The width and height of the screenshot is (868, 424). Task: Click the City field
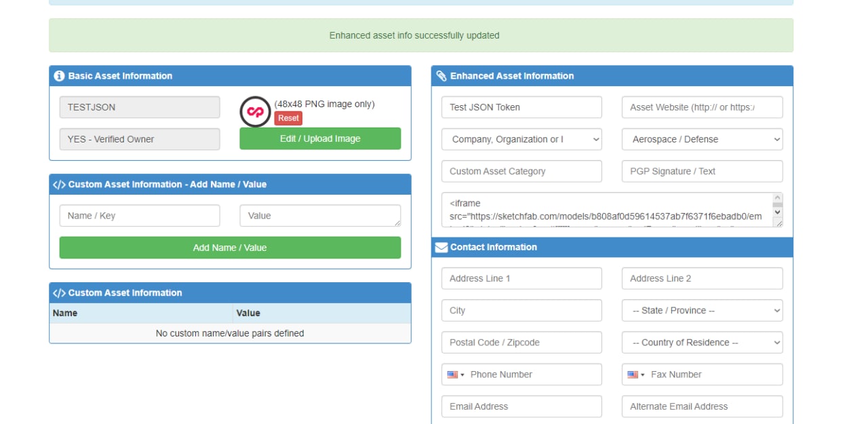(521, 310)
